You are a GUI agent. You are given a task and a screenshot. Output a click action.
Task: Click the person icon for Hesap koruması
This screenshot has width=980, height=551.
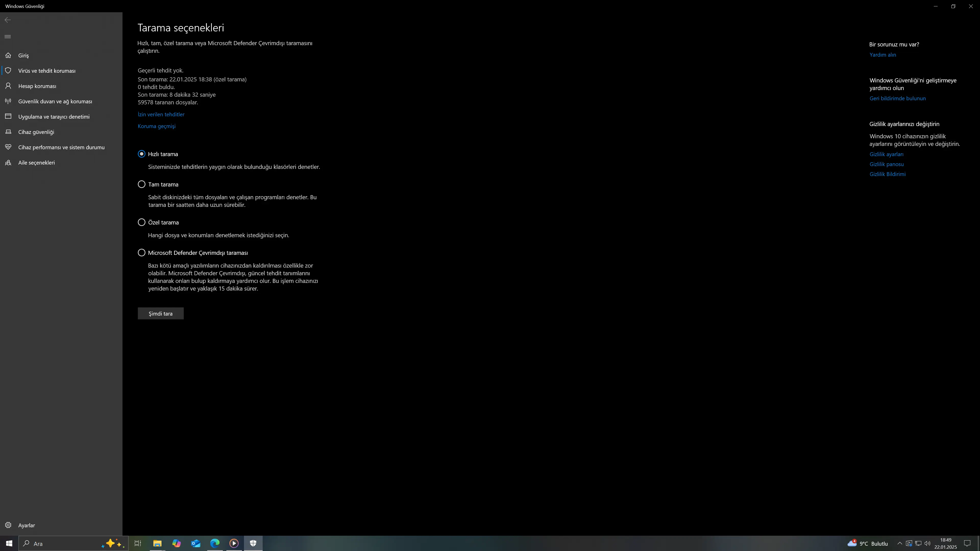tap(8, 86)
